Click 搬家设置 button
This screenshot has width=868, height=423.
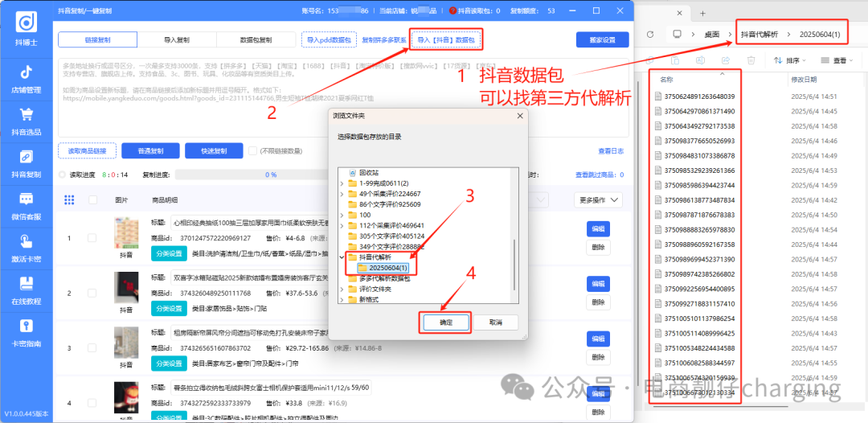tap(602, 40)
